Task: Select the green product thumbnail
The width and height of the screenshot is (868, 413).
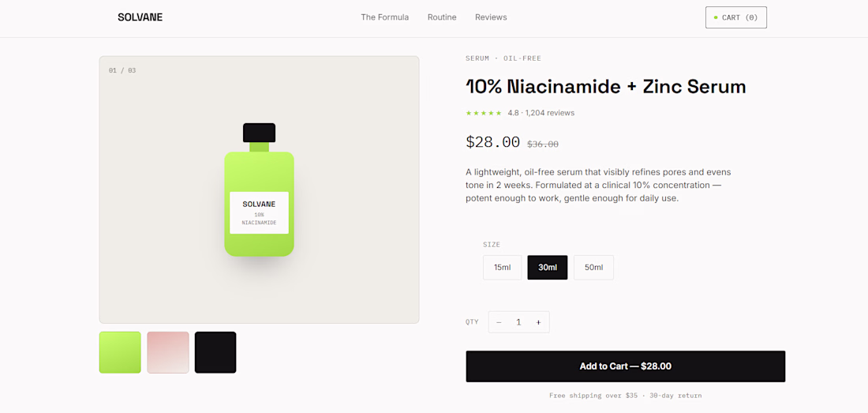Action: 120,352
